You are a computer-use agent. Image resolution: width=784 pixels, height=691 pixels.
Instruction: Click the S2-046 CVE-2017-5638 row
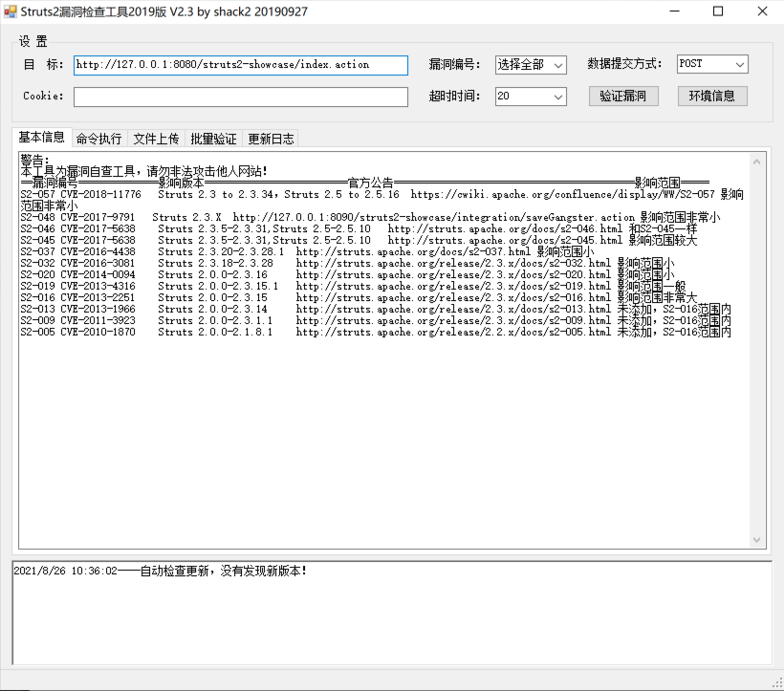359,228
